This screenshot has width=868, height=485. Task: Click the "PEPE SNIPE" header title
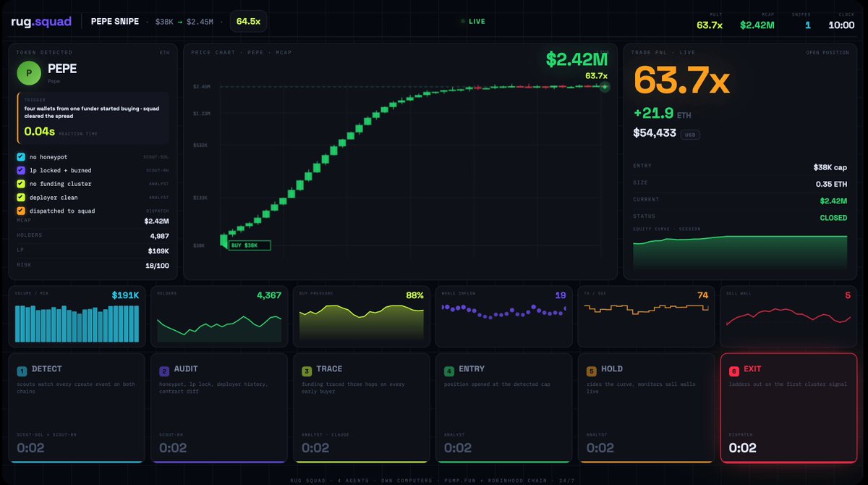pos(115,22)
